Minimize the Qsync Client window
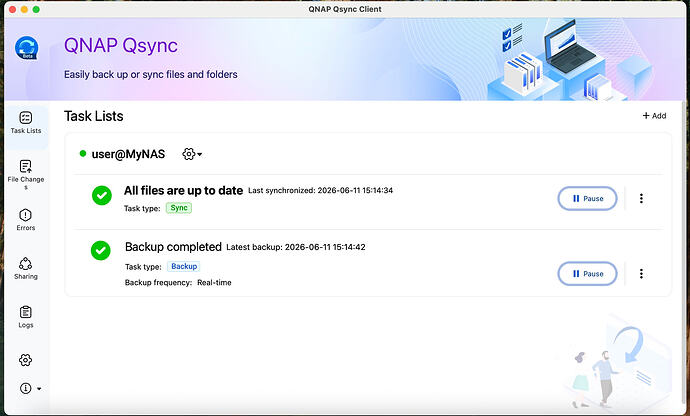 24,9
